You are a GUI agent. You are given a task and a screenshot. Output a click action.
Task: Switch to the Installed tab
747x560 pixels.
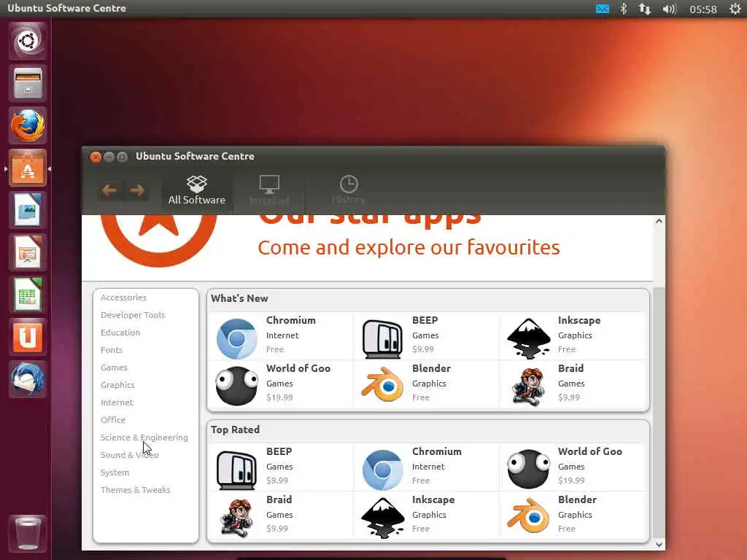tap(269, 190)
